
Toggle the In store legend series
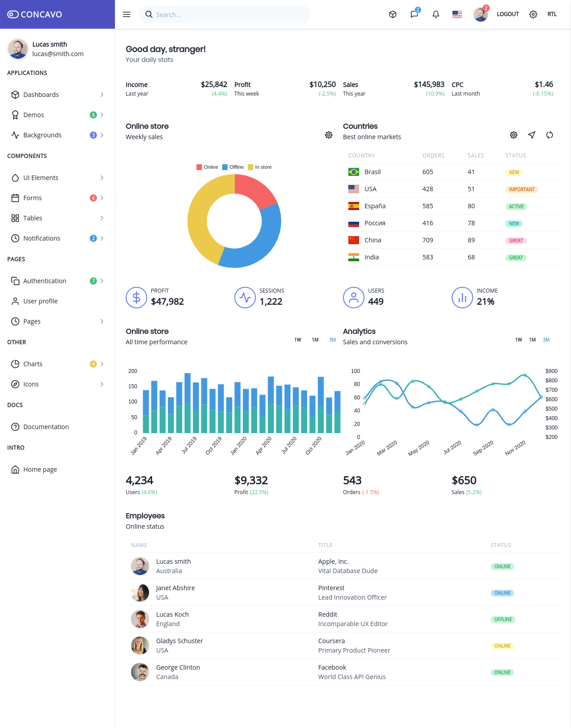(260, 167)
